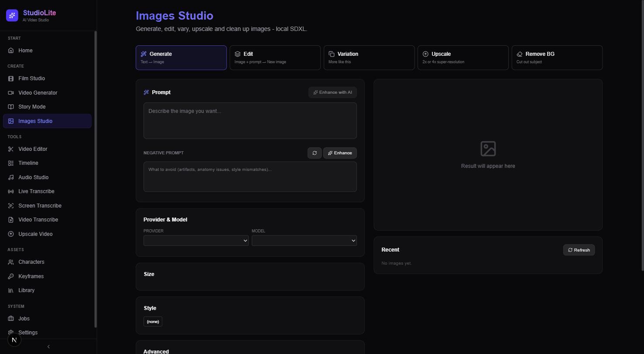Switch to the Upscale tab
Image resolution: width=644 pixels, height=354 pixels.
pyautogui.click(x=463, y=58)
